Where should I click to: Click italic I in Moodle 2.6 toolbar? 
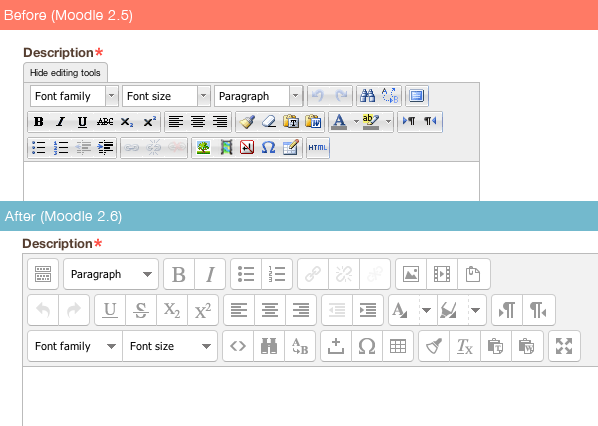pos(210,274)
